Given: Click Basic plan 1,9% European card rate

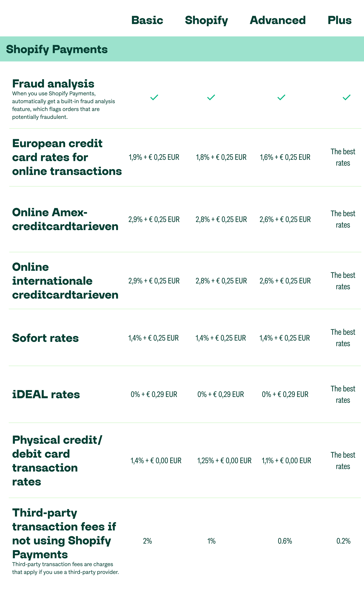Looking at the screenshot, I should [x=154, y=157].
